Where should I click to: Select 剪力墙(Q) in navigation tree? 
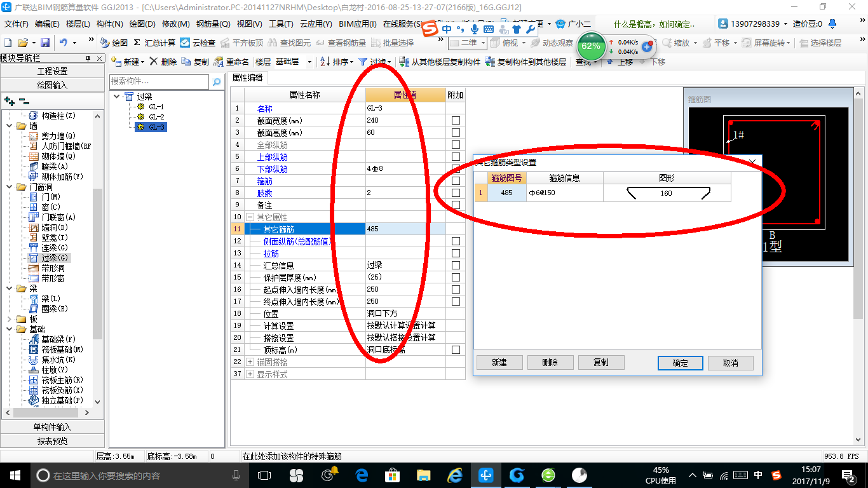click(x=58, y=136)
